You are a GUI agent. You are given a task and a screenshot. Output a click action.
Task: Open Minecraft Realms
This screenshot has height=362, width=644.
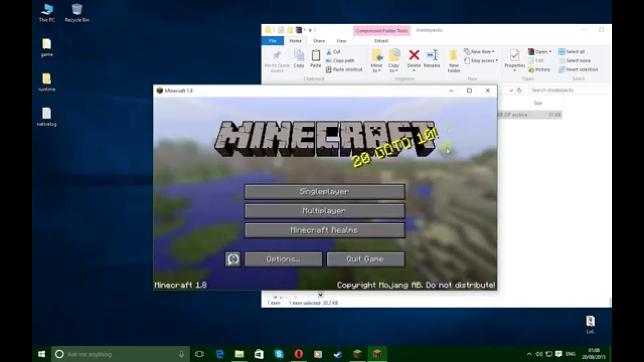click(325, 230)
